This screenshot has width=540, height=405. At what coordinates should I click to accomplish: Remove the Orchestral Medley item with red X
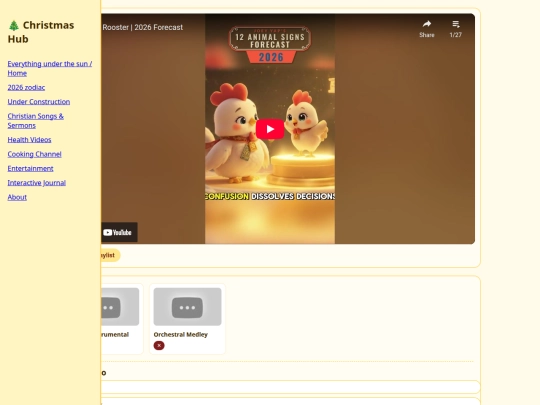159,345
